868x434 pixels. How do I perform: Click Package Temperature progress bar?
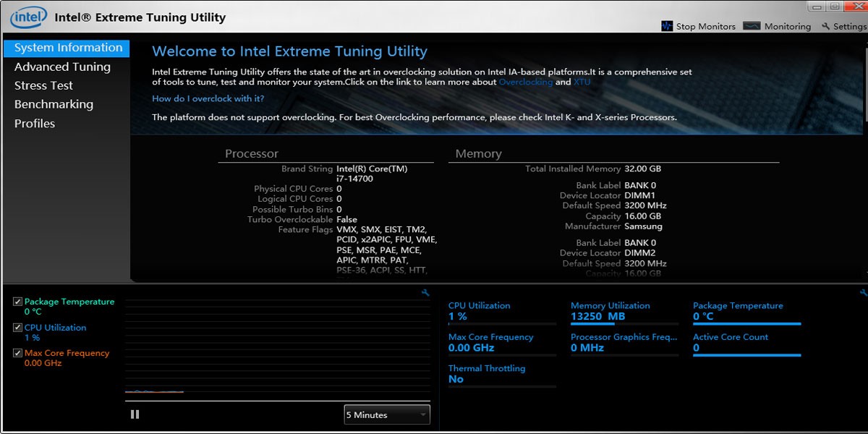pyautogui.click(x=746, y=324)
